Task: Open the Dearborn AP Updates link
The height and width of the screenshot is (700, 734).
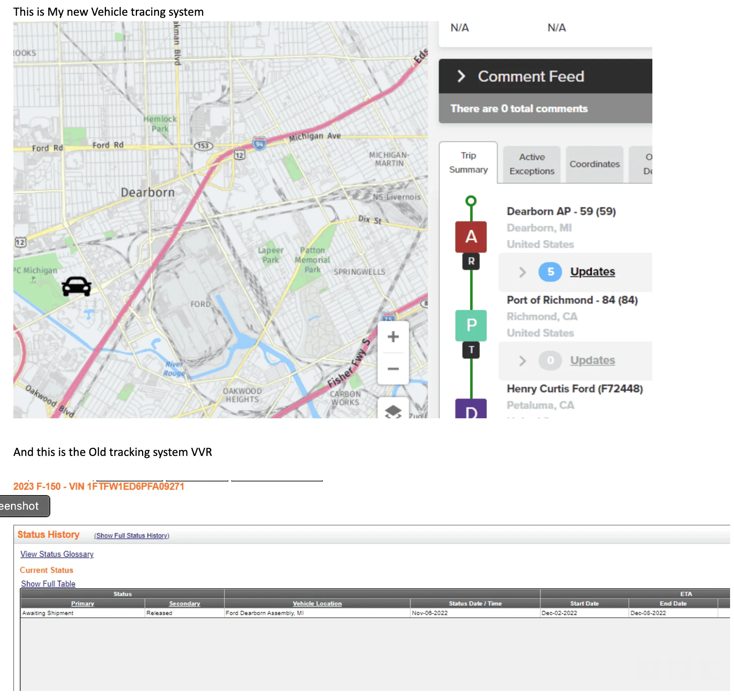Action: coord(592,272)
